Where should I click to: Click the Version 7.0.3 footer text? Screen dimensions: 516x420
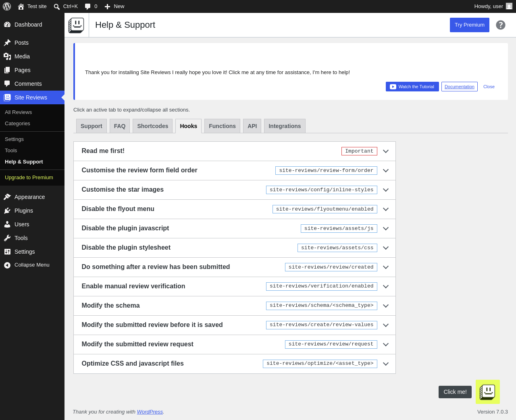tap(493, 412)
